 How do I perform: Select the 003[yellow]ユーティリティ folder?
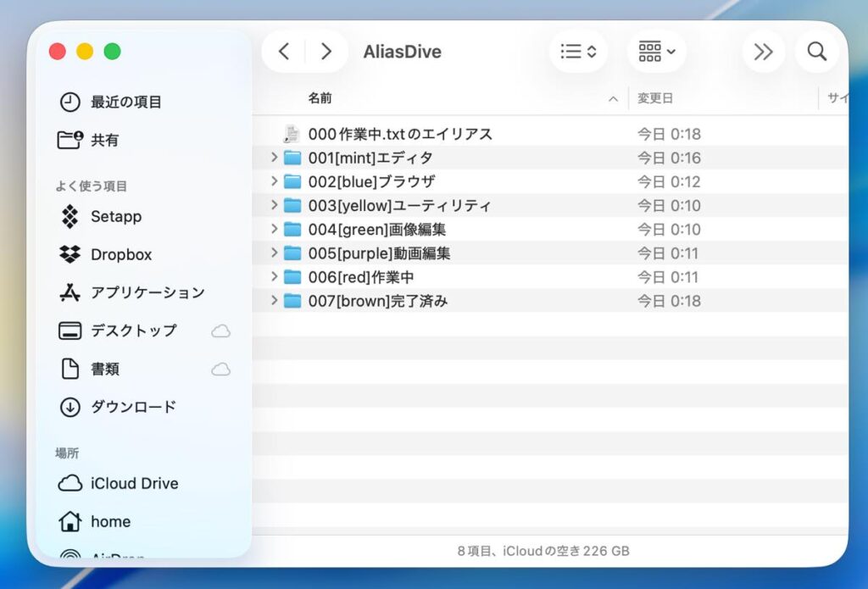point(399,205)
